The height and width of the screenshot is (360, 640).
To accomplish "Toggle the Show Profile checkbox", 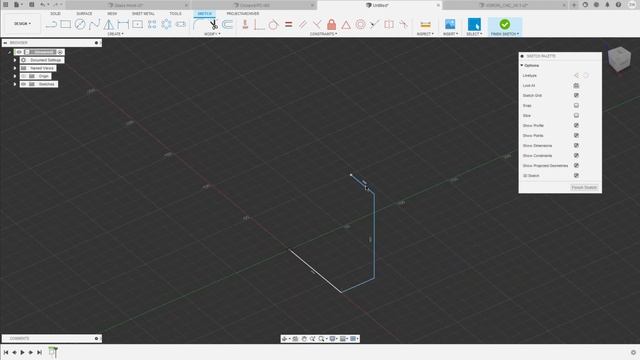I will (x=576, y=125).
